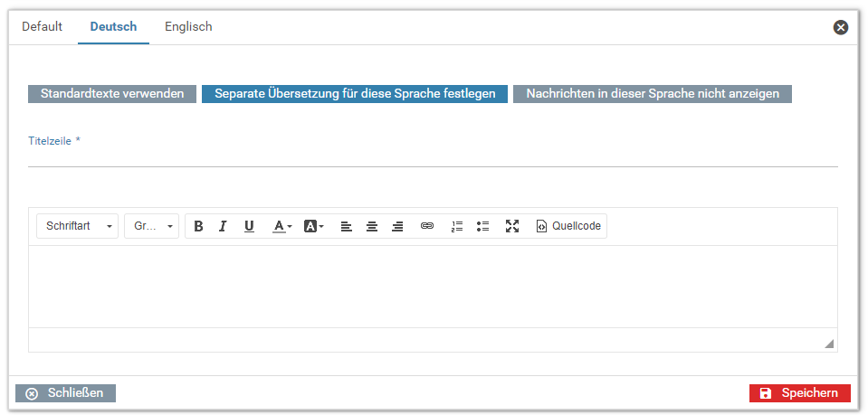This screenshot has height=415, width=868.
Task: Switch to the Englisch tab
Action: (188, 27)
